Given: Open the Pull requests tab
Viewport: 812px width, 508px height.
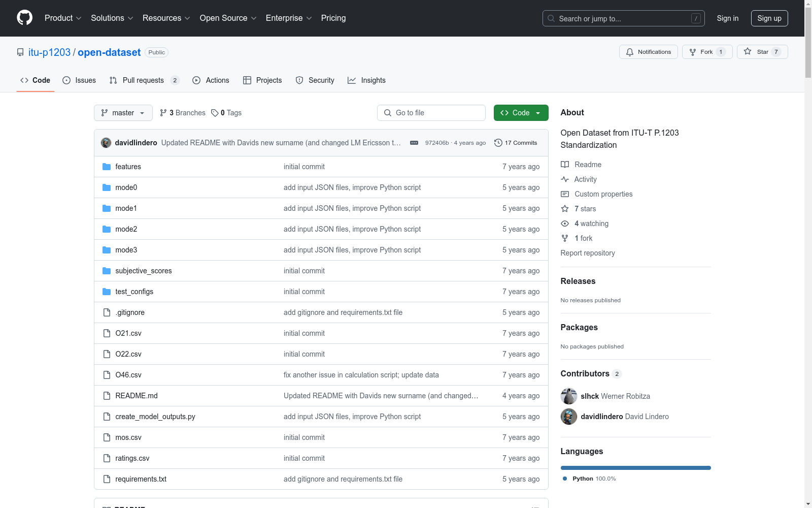Looking at the screenshot, I should click(144, 80).
